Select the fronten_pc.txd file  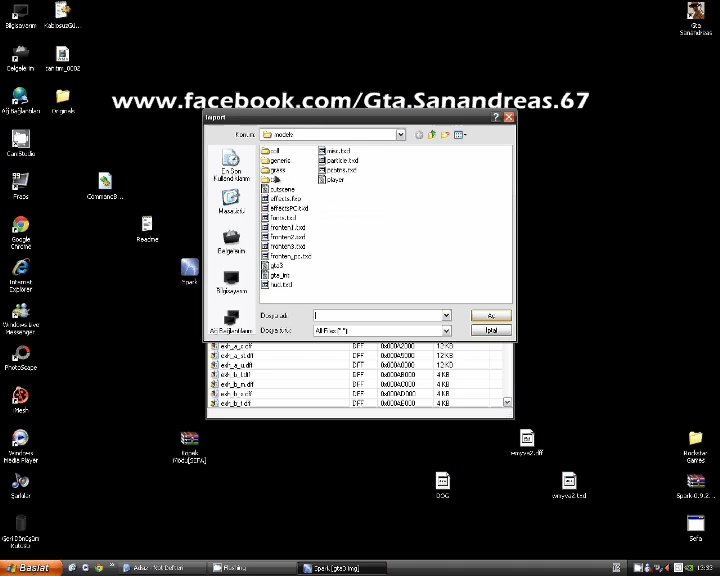287,256
